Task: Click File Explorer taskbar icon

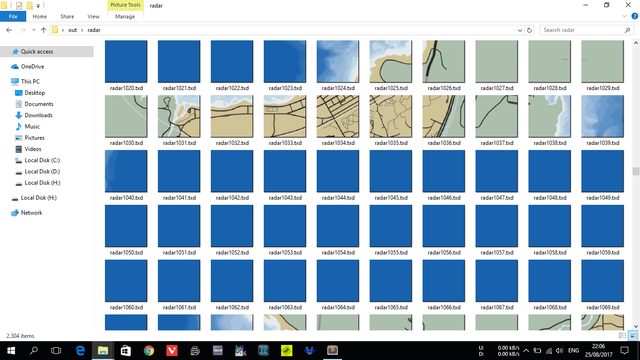Action: click(103, 351)
